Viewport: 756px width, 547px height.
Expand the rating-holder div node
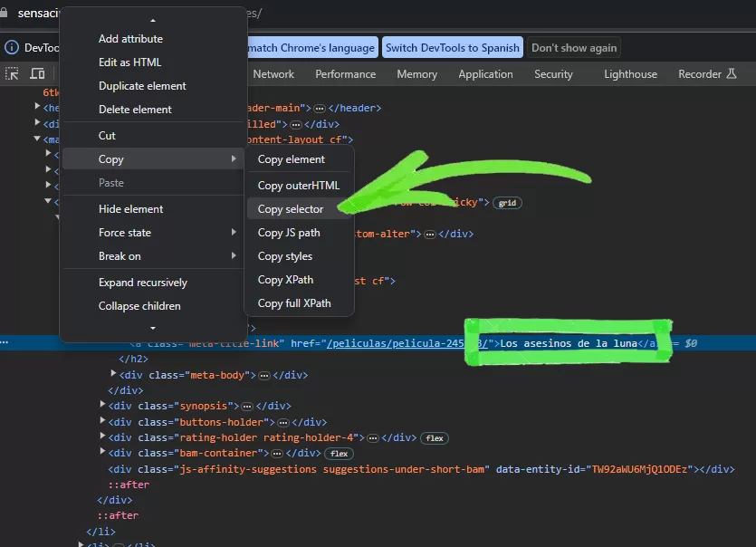(102, 436)
